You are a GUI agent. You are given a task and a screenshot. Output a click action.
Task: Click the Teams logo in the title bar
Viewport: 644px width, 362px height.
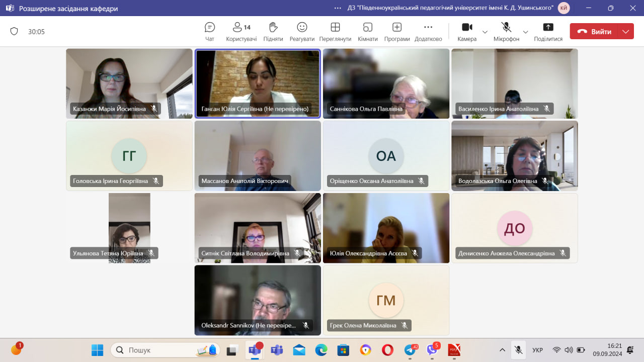tap(10, 8)
